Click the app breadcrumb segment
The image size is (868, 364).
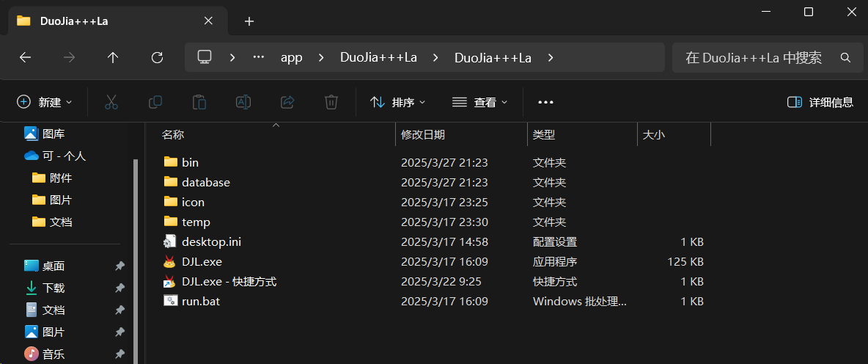[x=292, y=58]
